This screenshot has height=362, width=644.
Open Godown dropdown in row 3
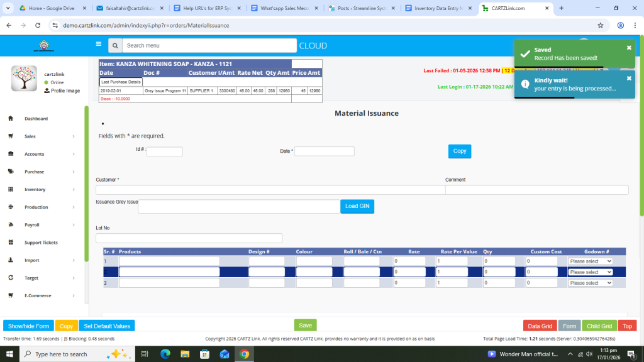coord(590,283)
